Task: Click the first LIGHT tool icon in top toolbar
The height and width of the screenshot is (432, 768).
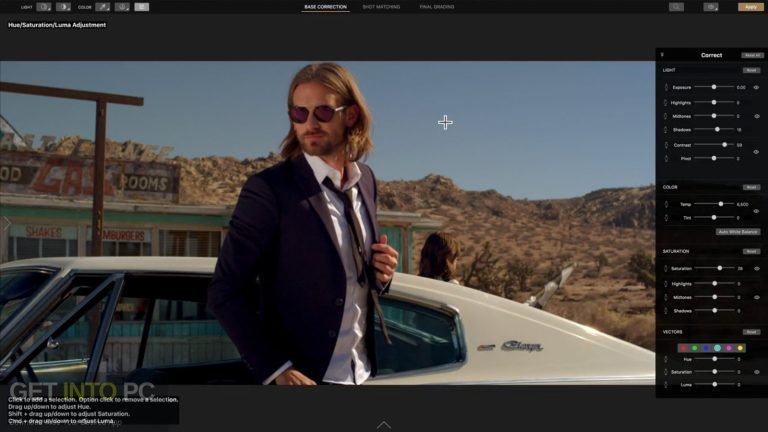Action: [x=44, y=7]
